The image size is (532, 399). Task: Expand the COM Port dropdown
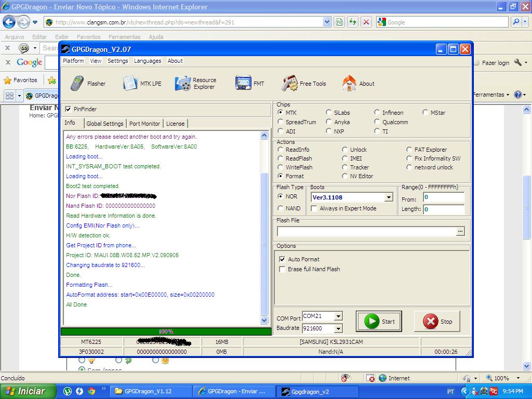[338, 316]
